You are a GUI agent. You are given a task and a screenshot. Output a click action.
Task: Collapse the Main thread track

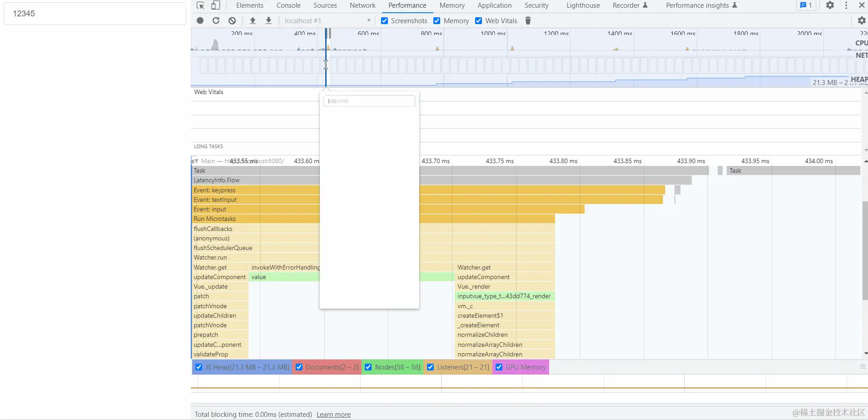196,161
